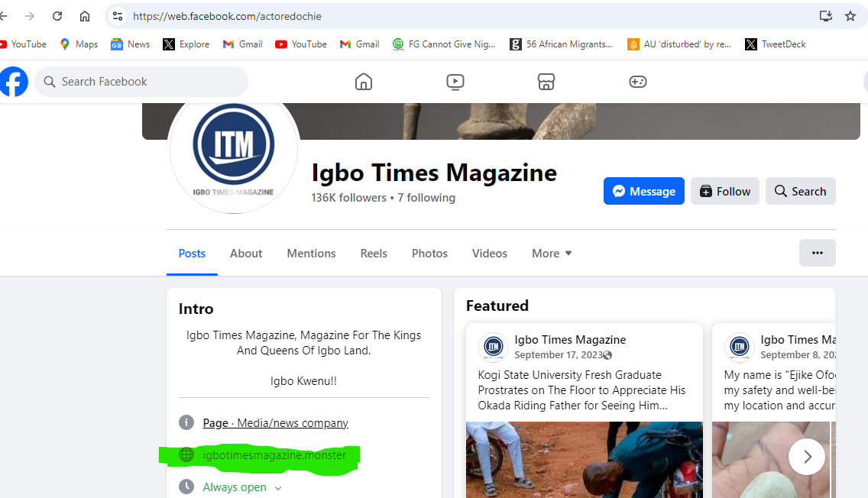
Task: Click the Featured heading text
Action: point(497,306)
